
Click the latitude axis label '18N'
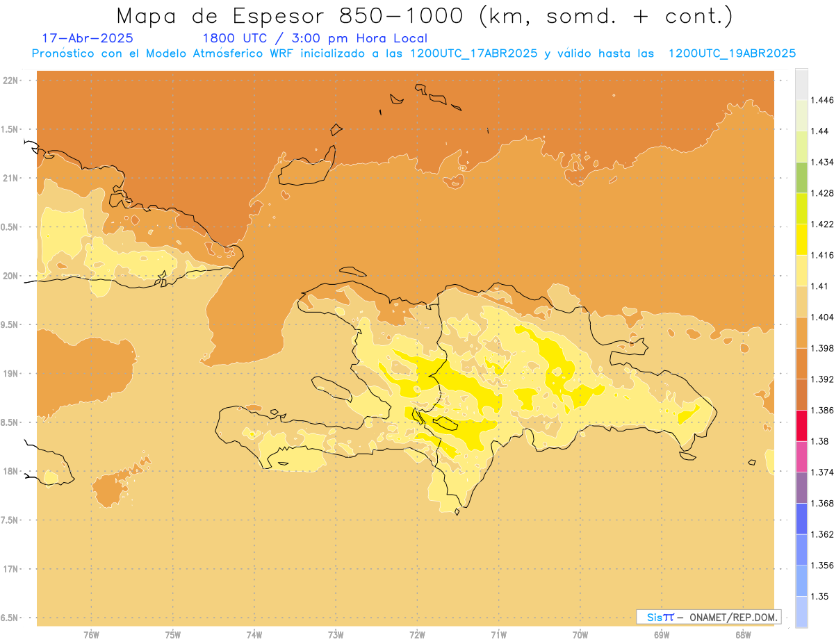coord(11,471)
